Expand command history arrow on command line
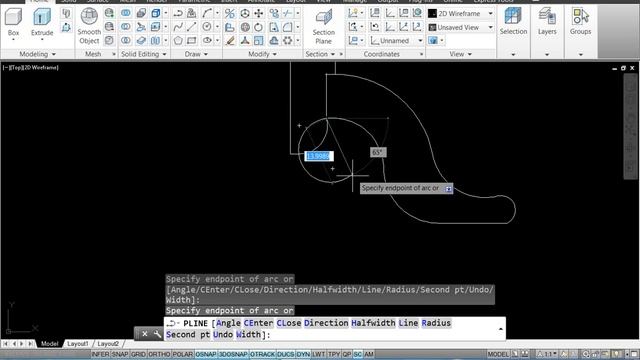640x360 pixels. pos(500,329)
